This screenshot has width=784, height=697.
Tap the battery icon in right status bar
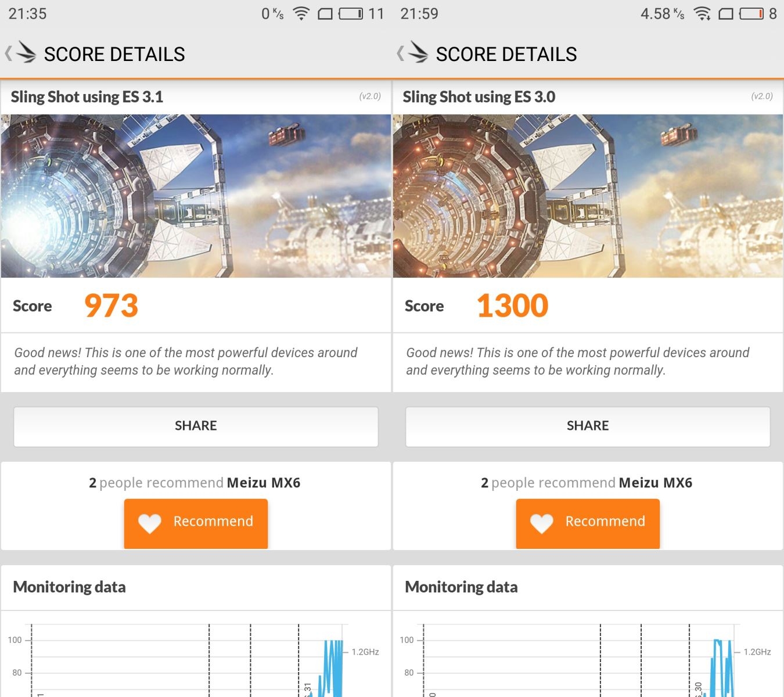751,13
